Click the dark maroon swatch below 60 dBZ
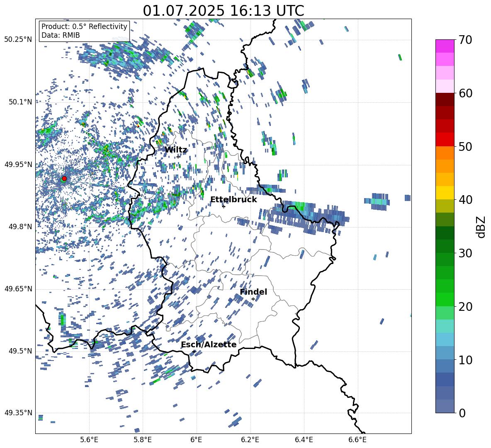This screenshot has width=491, height=448. click(445, 99)
